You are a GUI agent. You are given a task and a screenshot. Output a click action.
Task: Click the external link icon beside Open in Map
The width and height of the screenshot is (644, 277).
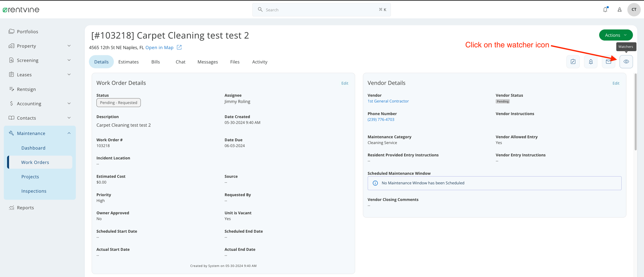[179, 47]
